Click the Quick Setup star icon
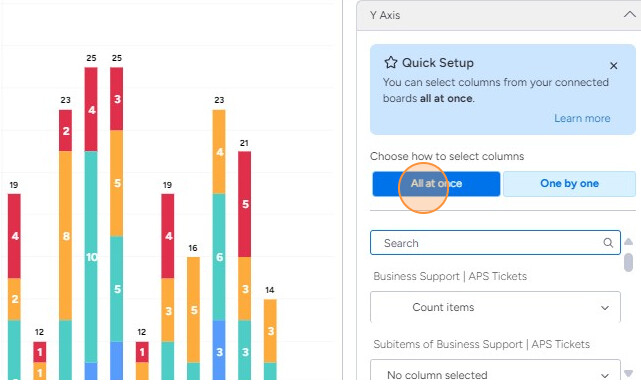 pyautogui.click(x=390, y=63)
